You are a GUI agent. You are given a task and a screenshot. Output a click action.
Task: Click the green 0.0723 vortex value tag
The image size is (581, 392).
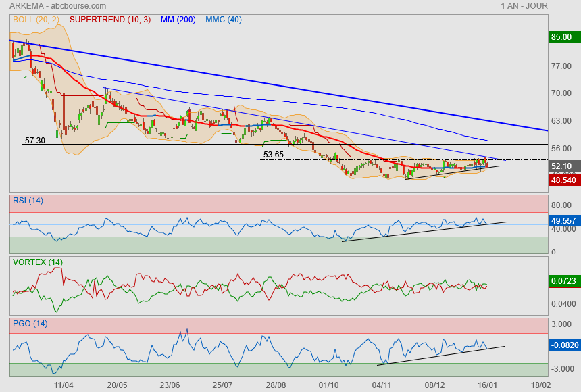563,280
